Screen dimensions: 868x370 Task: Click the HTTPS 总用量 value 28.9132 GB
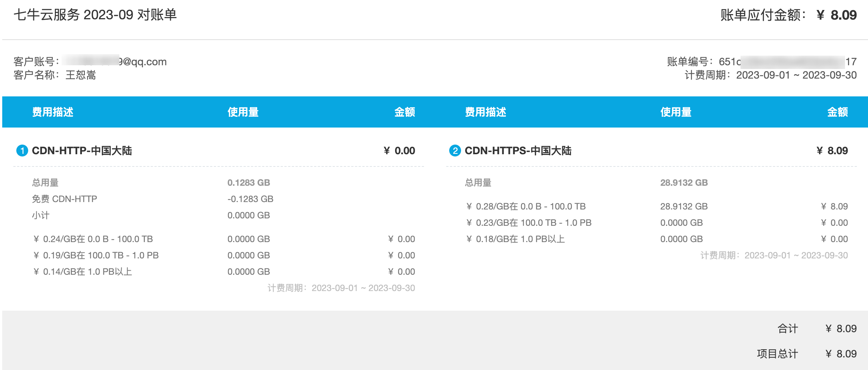[x=684, y=183]
